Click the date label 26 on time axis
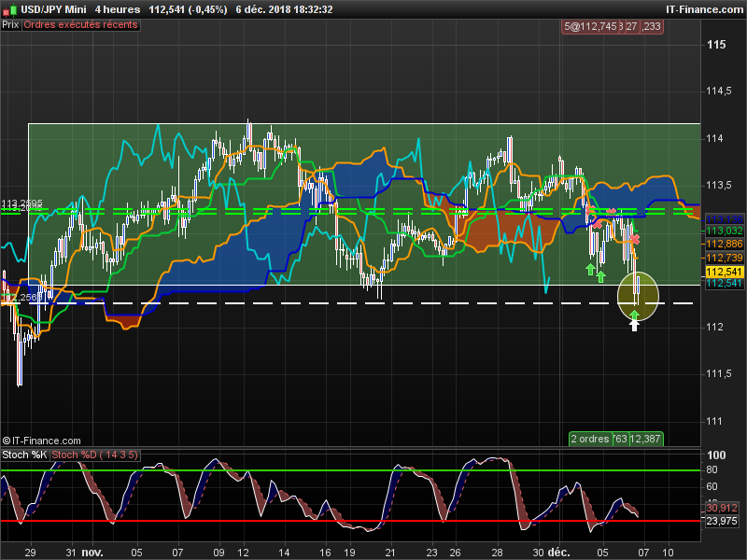747x560 pixels. tap(455, 553)
